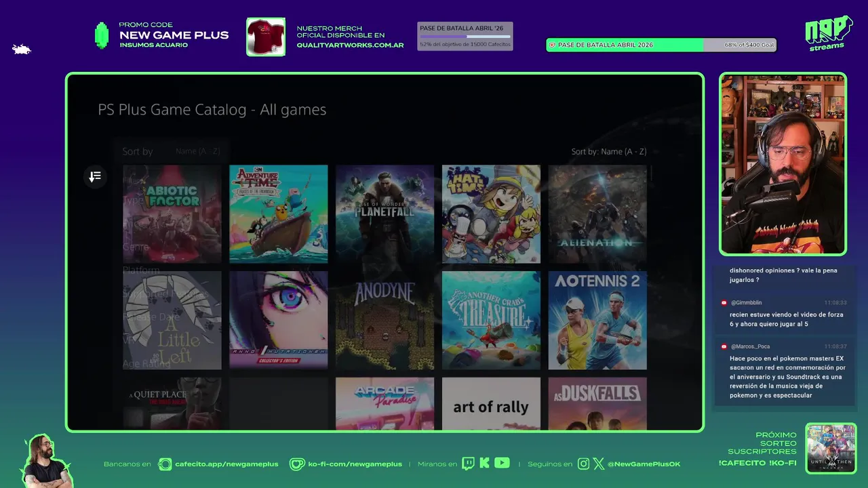Select the Adventure Time game tile

click(278, 214)
